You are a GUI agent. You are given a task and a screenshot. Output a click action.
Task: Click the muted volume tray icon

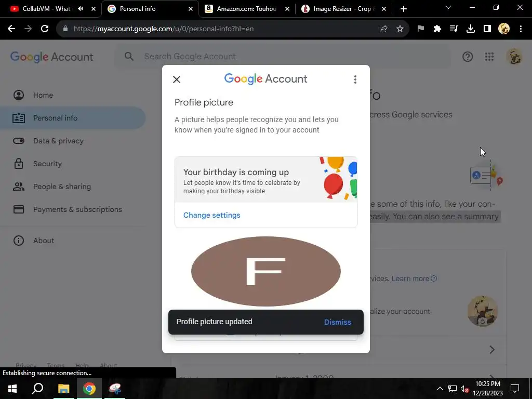[464, 389]
